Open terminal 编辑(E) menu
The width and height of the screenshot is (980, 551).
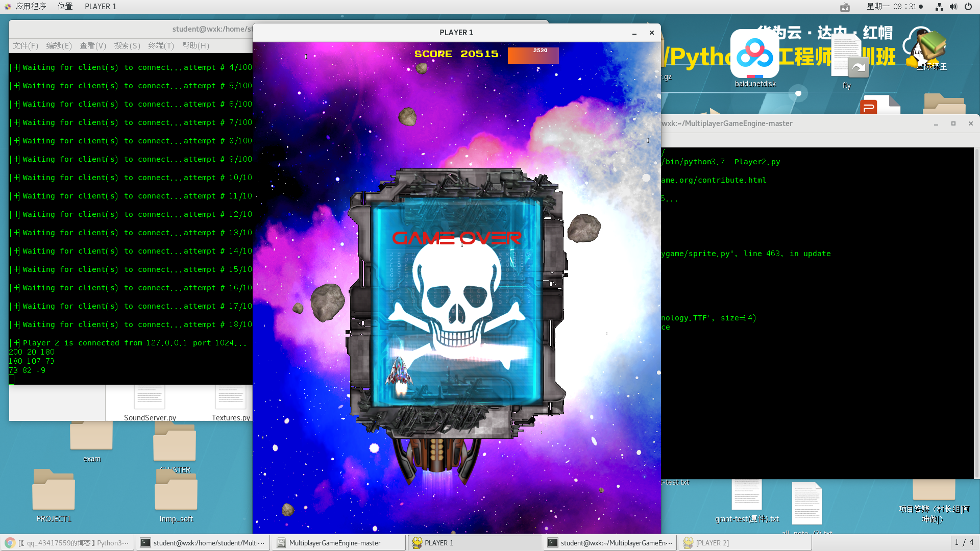pos(59,46)
